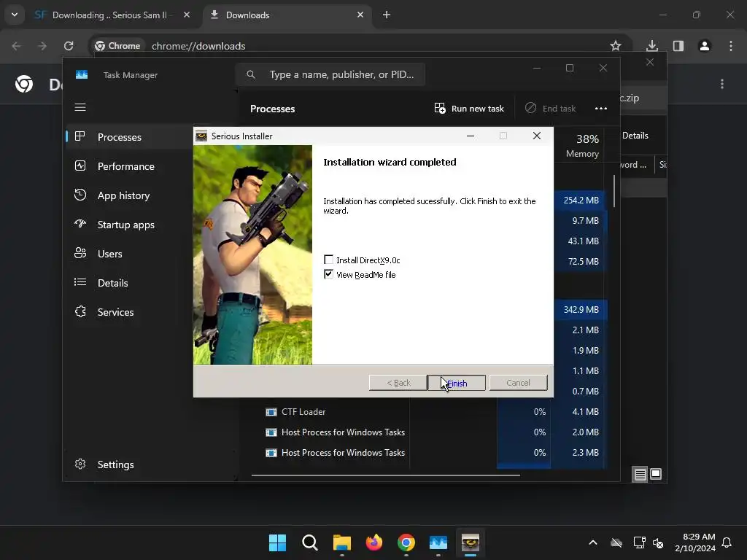Click End task in Task Manager
The height and width of the screenshot is (560, 747).
[x=550, y=109]
